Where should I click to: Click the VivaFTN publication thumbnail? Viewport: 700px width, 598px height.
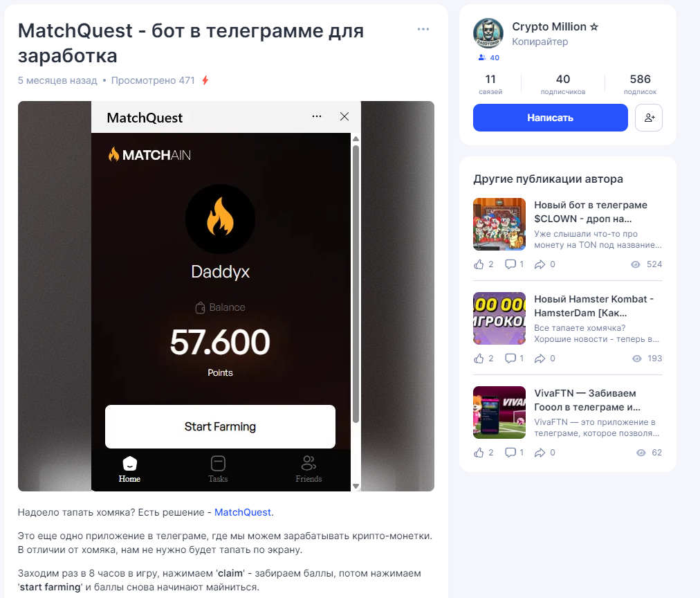[x=499, y=413]
